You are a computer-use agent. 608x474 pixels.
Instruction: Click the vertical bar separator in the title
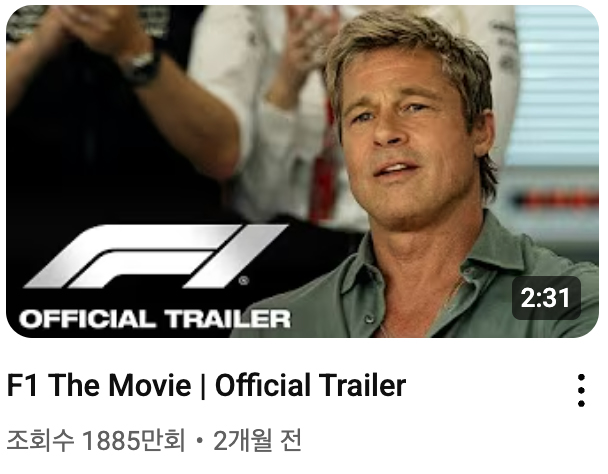203,386
